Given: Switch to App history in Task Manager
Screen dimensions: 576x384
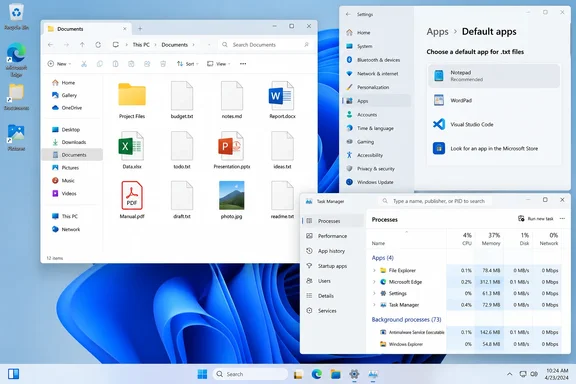Looking at the screenshot, I should 332,251.
